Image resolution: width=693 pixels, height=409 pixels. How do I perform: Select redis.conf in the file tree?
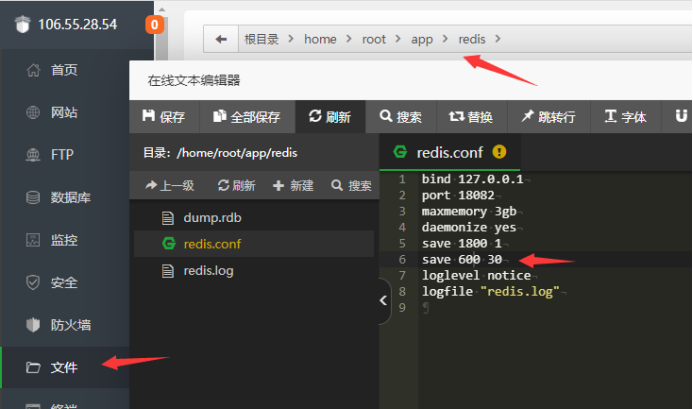coord(211,244)
